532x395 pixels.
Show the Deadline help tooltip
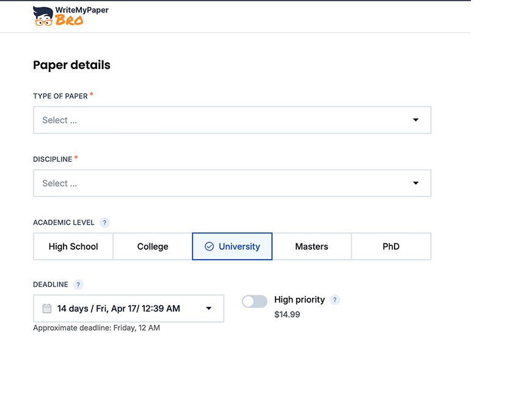click(x=78, y=284)
